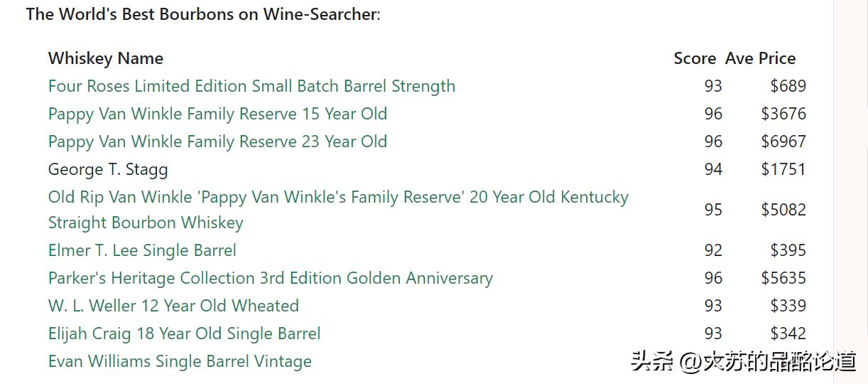The image size is (868, 384).
Task: Open Parker's Heritage Collection Golden Anniversary link
Action: tap(270, 278)
